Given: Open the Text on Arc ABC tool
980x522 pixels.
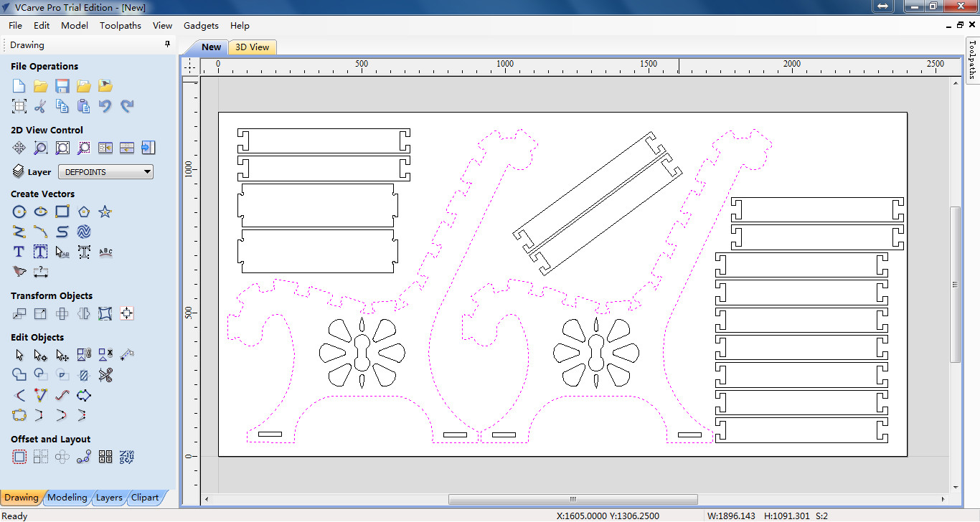Looking at the screenshot, I should tap(105, 252).
